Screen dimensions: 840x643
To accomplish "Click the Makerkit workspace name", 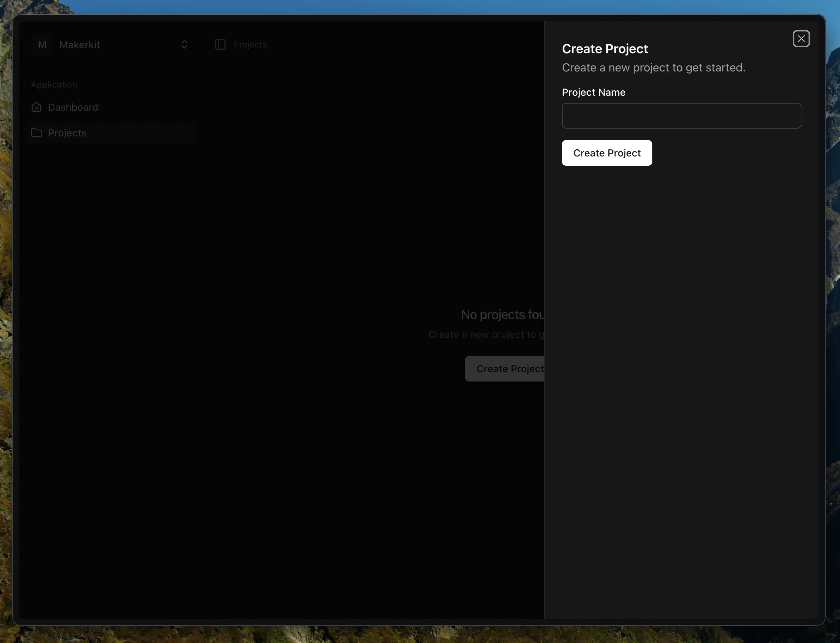I will coord(80,45).
